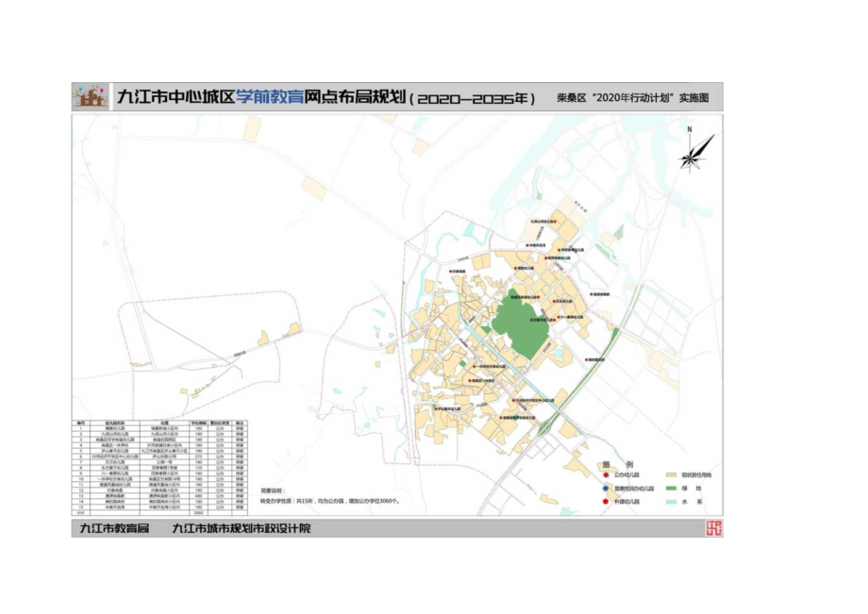868x614 pixels.
Task: Click the red pentagon 补建幼儿园 legend symbol
Action: (x=607, y=502)
